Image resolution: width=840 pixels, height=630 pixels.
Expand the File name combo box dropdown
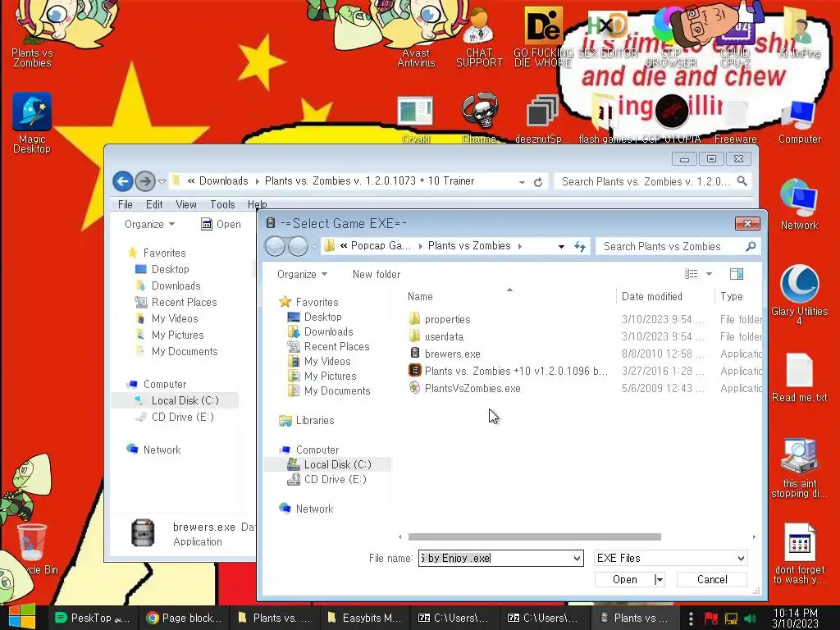(577, 558)
